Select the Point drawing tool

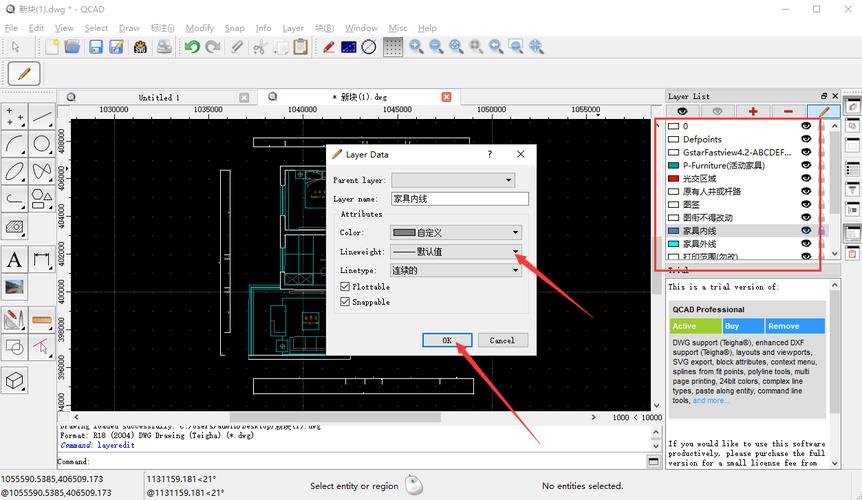click(14, 116)
